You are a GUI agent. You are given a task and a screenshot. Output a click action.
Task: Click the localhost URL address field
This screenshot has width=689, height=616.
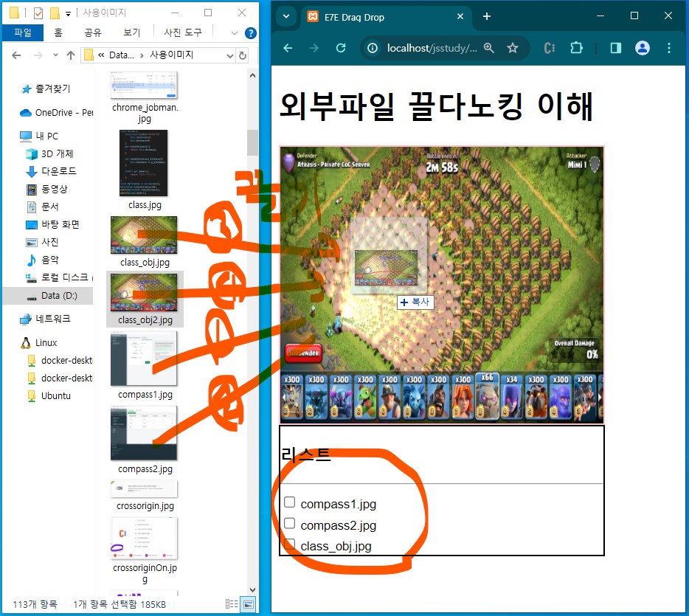coord(432,48)
